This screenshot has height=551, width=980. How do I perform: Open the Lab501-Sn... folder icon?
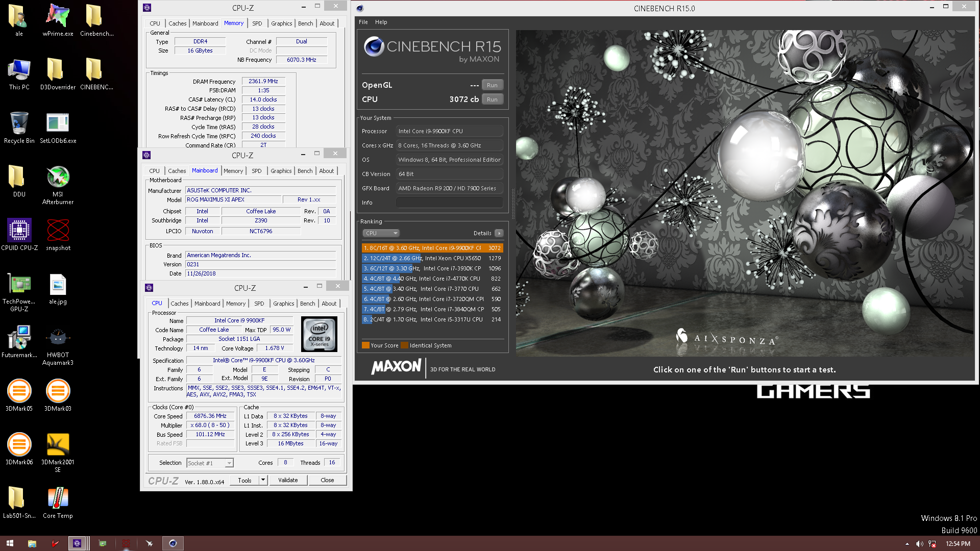point(19,503)
